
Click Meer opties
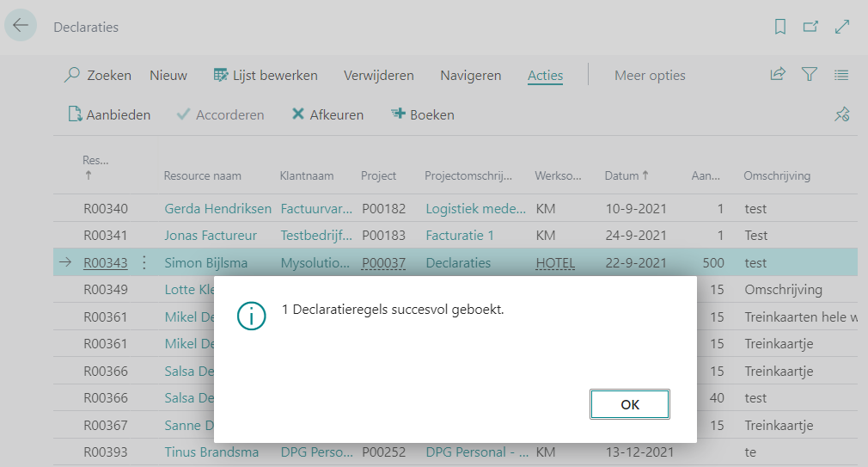tap(650, 75)
